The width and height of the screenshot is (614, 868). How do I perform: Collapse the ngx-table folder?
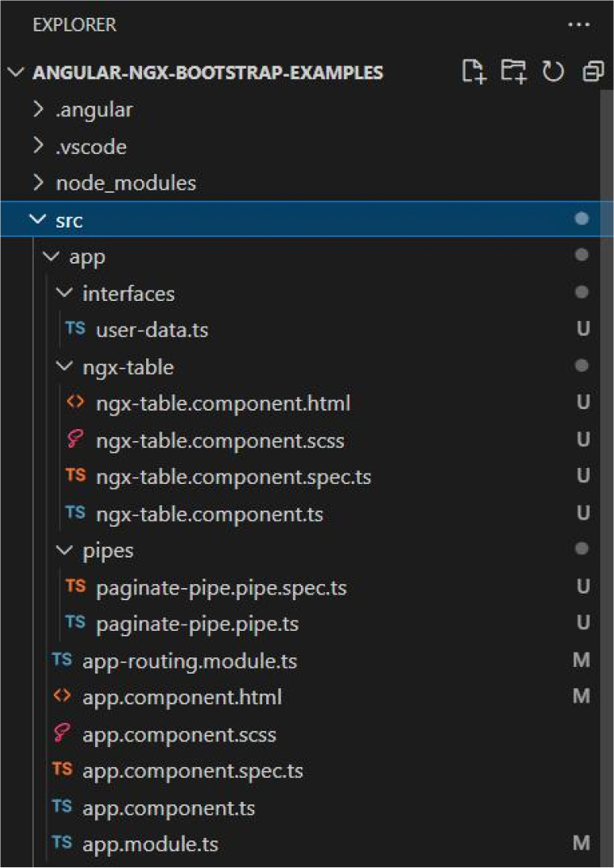tap(64, 366)
